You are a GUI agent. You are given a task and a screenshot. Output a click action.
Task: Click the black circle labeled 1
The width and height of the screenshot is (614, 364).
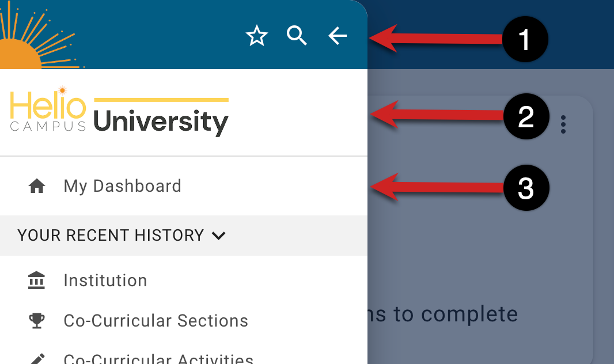click(525, 40)
